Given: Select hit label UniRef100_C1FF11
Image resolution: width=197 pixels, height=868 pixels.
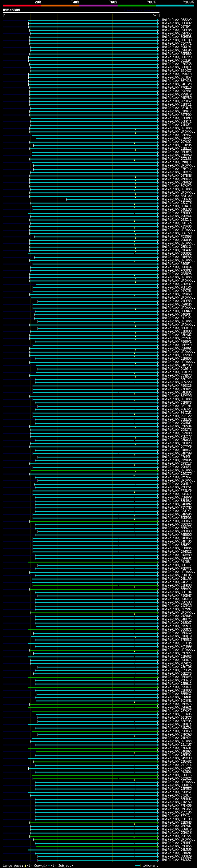Looking at the screenshot, I should pyautogui.click(x=177, y=104).
